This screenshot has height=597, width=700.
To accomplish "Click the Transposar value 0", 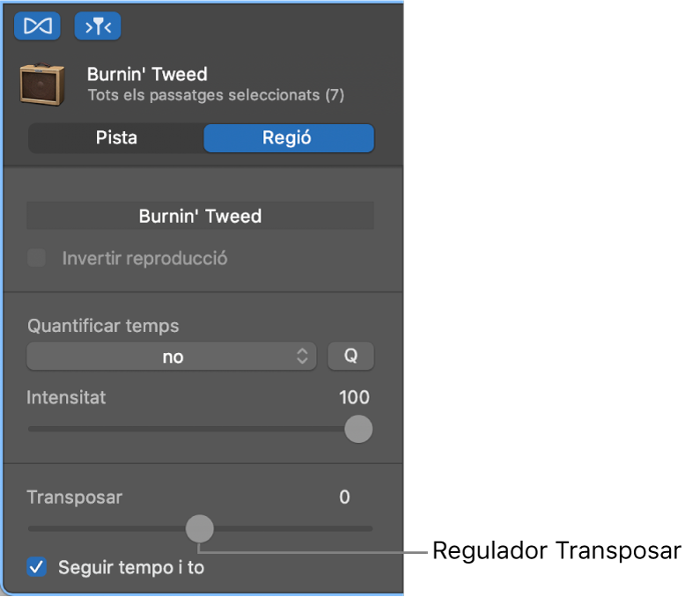I will (x=344, y=497).
